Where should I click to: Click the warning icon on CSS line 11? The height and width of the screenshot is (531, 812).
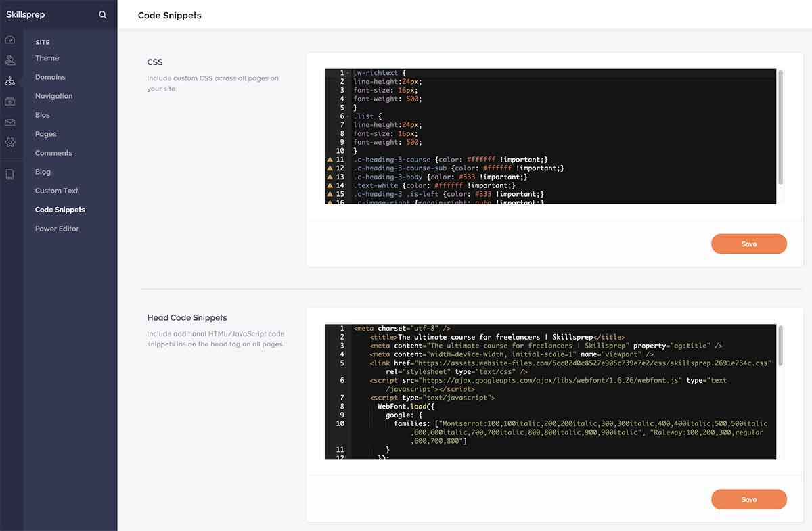pyautogui.click(x=330, y=159)
